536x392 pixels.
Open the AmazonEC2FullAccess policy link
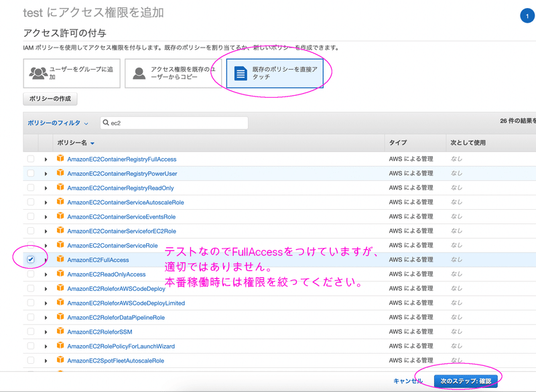98,260
